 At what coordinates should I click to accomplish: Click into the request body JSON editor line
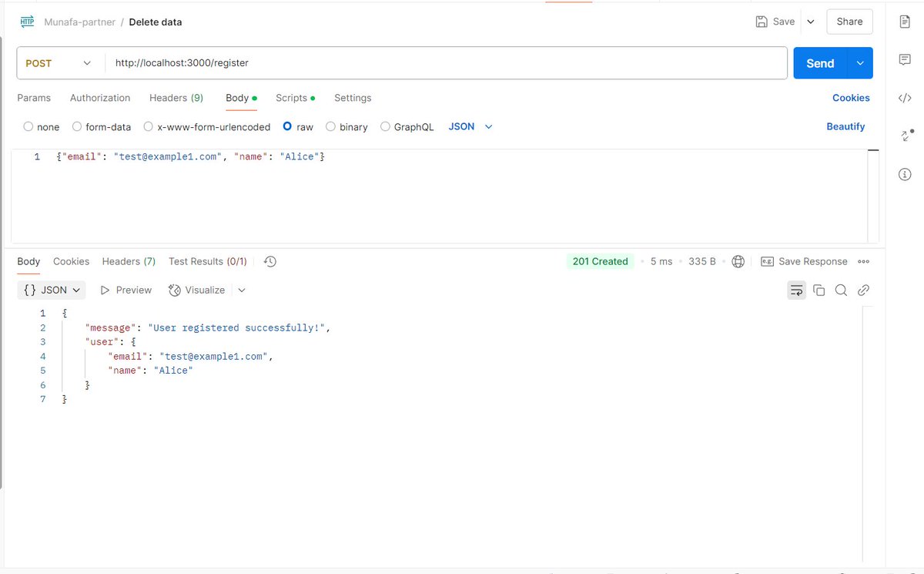tap(191, 156)
